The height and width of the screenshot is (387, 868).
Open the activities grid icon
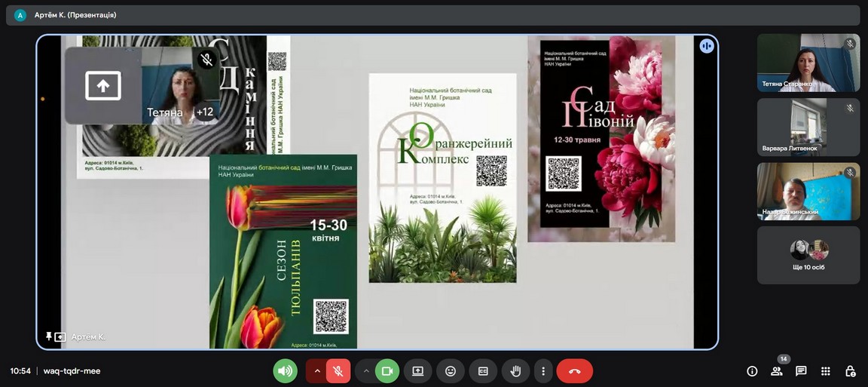tap(825, 371)
